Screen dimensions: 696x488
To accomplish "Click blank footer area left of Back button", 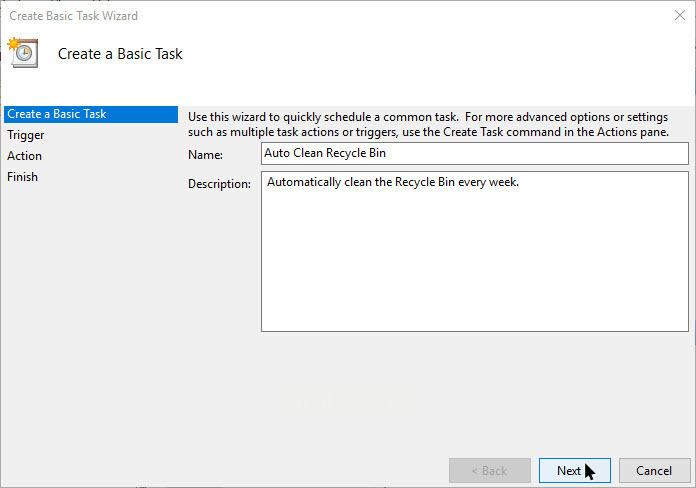I will click(x=250, y=470).
